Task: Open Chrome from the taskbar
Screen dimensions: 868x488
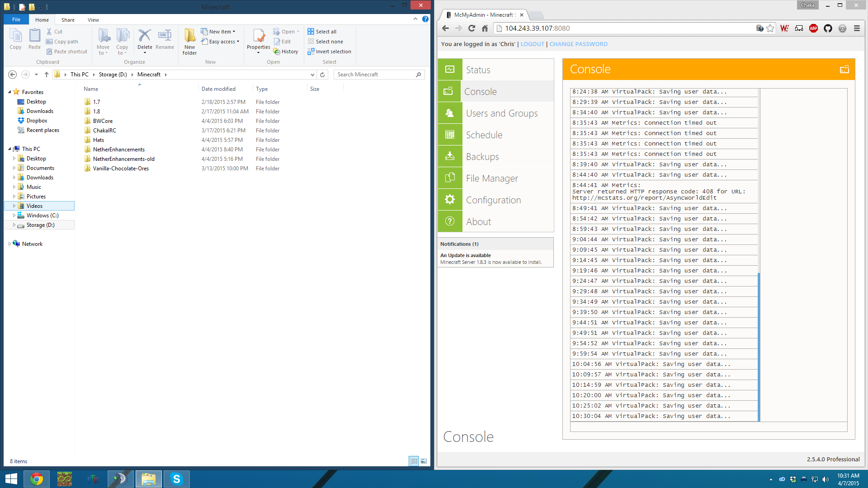Action: (x=37, y=479)
